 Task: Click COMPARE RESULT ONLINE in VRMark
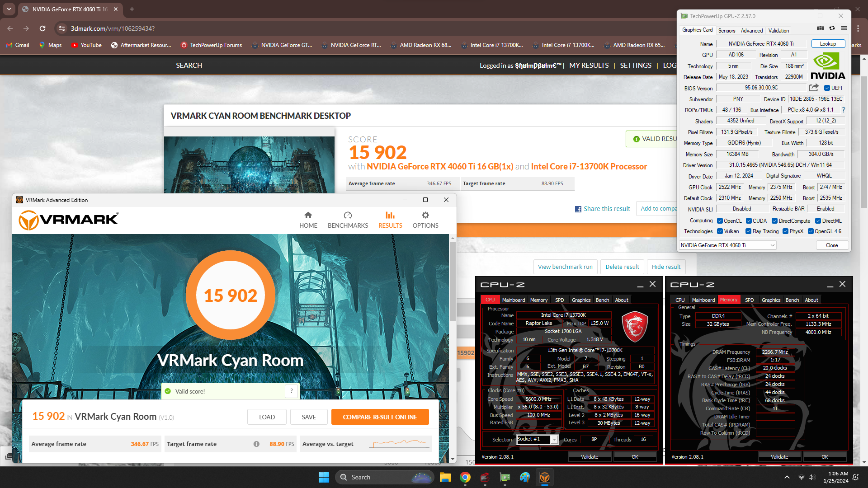coord(380,417)
